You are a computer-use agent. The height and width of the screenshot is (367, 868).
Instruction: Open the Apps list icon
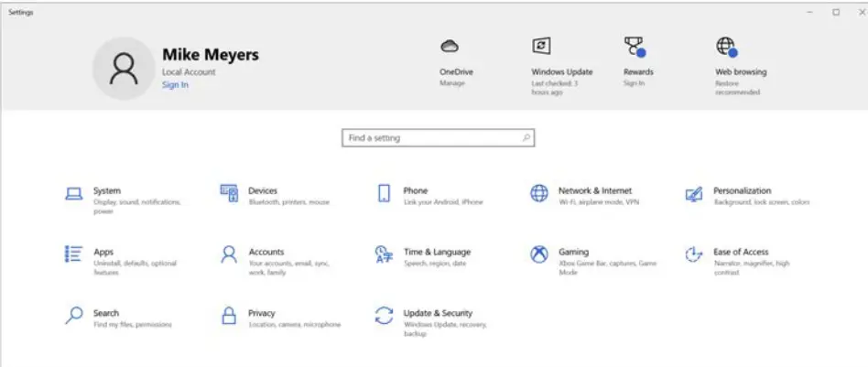pos(74,254)
